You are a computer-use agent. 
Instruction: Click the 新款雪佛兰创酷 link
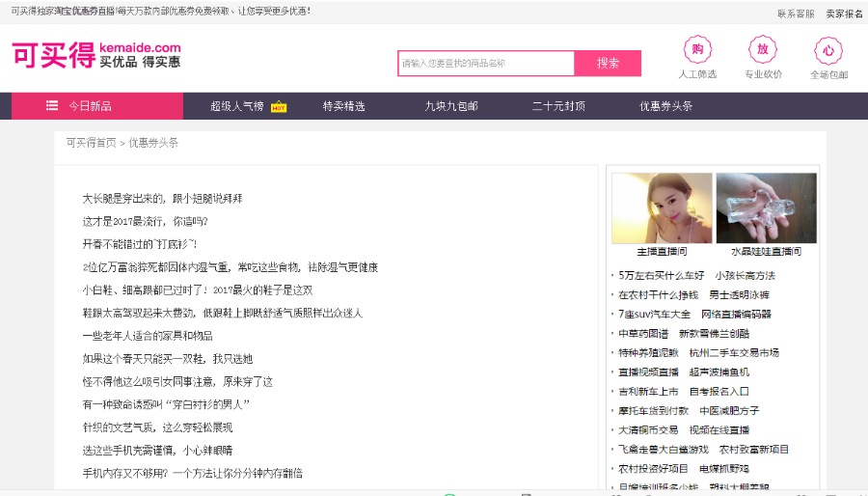click(x=714, y=334)
